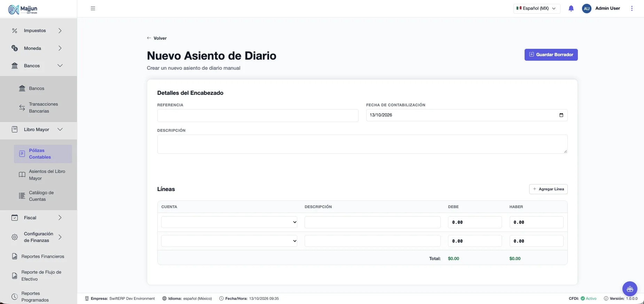Image resolution: width=644 pixels, height=304 pixels.
Task: Click the Agregar Línea button
Action: tap(548, 189)
